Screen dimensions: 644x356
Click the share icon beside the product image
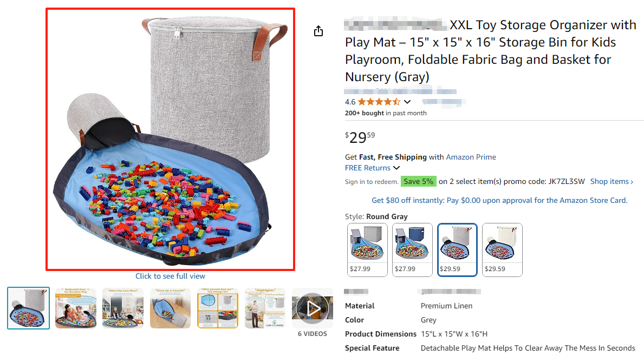[x=318, y=31]
